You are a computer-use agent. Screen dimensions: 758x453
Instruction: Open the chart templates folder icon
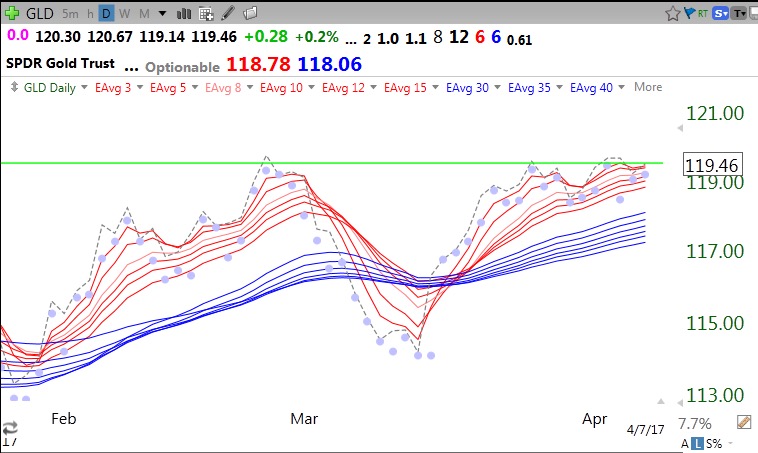250,13
